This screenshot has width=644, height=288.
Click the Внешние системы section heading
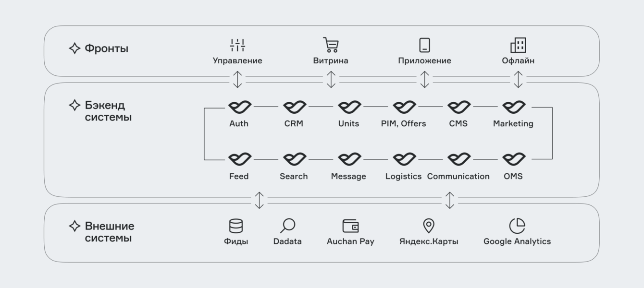pyautogui.click(x=109, y=232)
